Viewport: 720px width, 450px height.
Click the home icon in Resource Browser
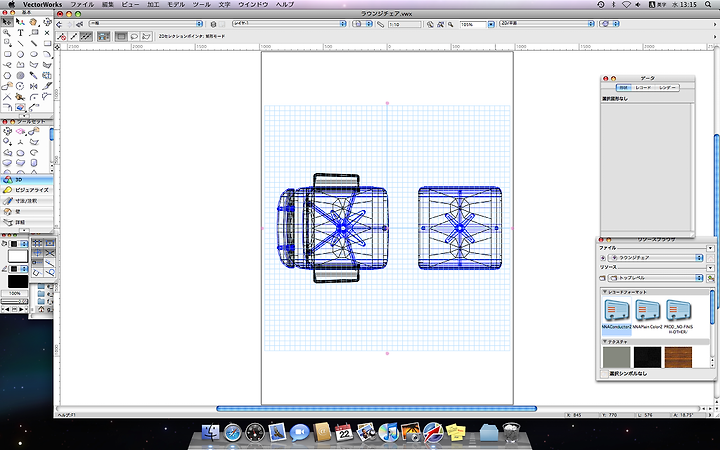pyautogui.click(x=711, y=258)
